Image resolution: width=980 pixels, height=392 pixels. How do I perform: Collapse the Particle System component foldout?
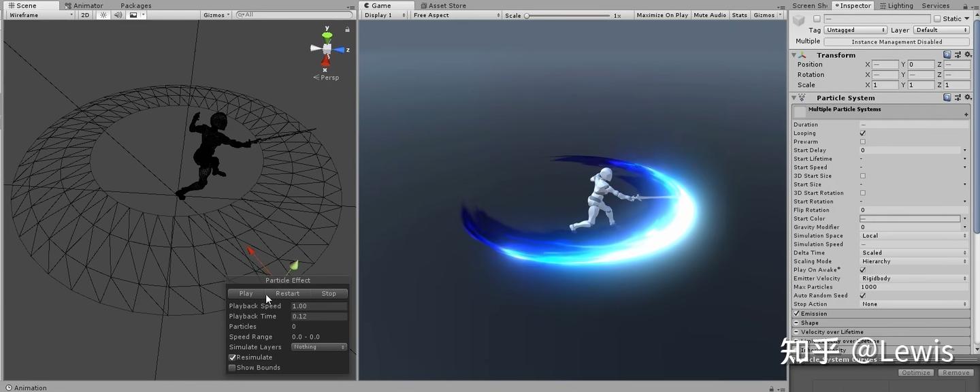(794, 98)
